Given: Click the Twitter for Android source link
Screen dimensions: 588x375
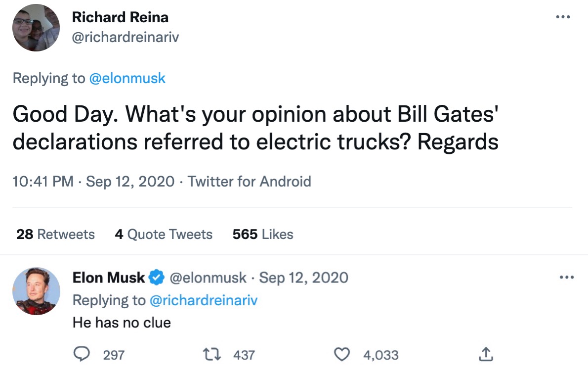Looking at the screenshot, I should pos(250,182).
